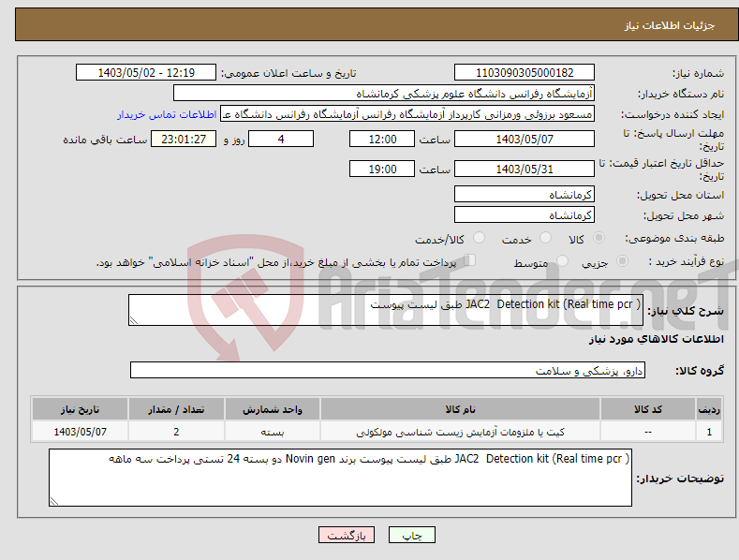Screen dimensions: 739x560
Task: Click the price validity date 1403/05/31 field
Action: coord(525,169)
